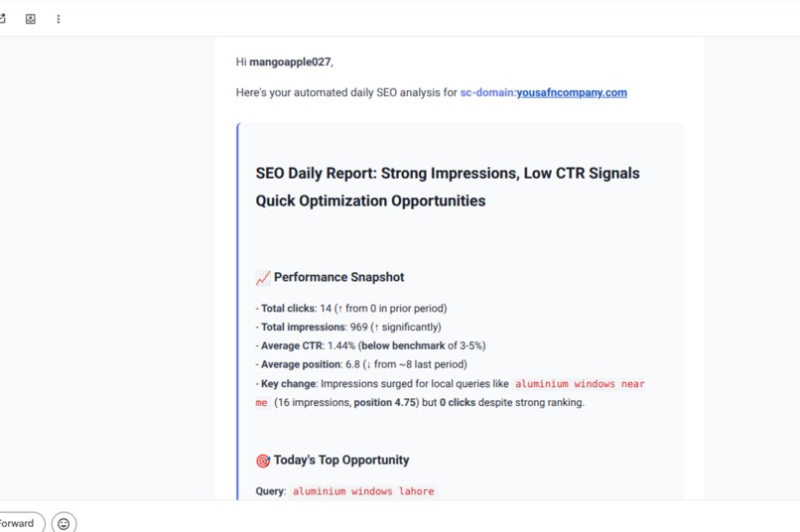The image size is (800, 532).
Task: Open the three-dot More options menu
Action: (59, 19)
